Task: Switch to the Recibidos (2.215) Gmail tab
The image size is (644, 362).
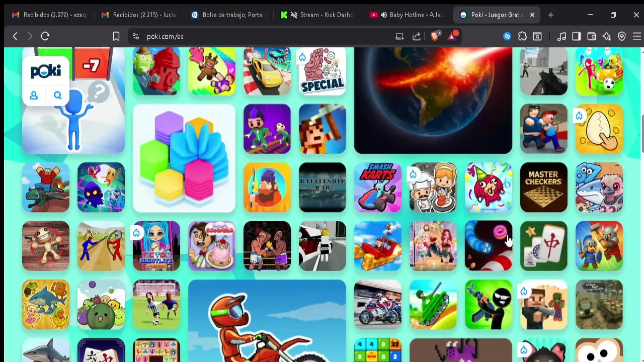Action: coord(139,15)
